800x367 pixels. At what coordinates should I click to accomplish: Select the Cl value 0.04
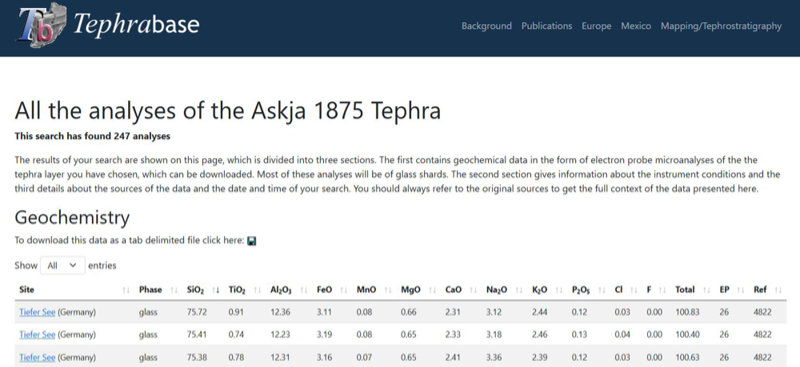[622, 334]
